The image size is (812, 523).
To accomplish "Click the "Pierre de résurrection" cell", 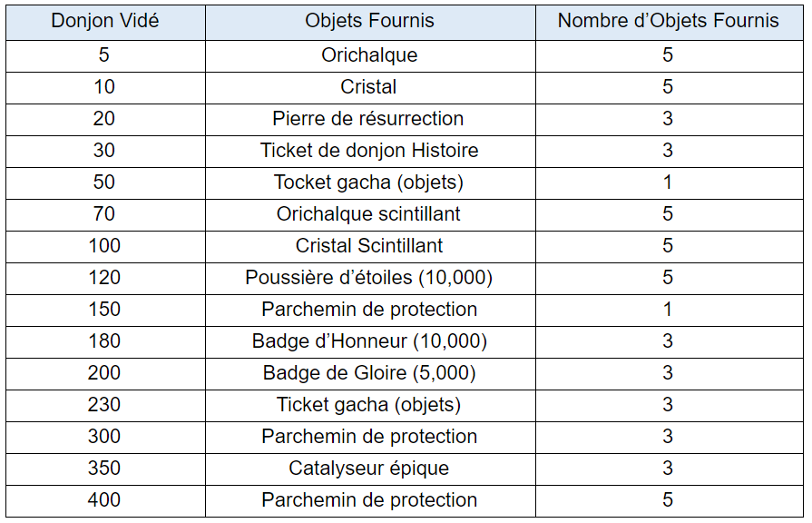I will click(369, 119).
